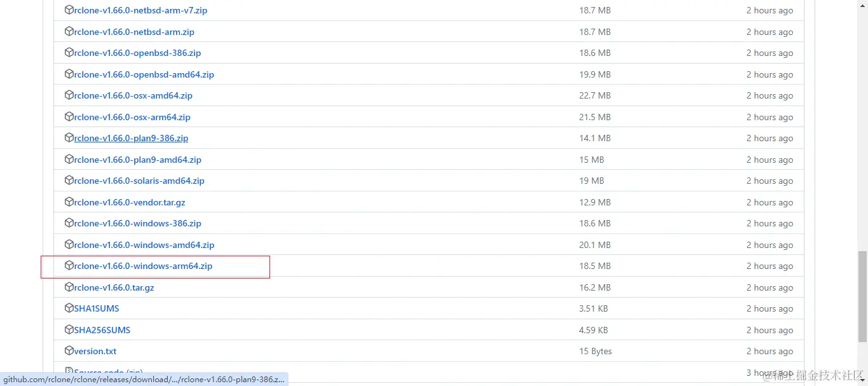
Task: Click package icon beside SHA1SUMS
Action: (69, 308)
